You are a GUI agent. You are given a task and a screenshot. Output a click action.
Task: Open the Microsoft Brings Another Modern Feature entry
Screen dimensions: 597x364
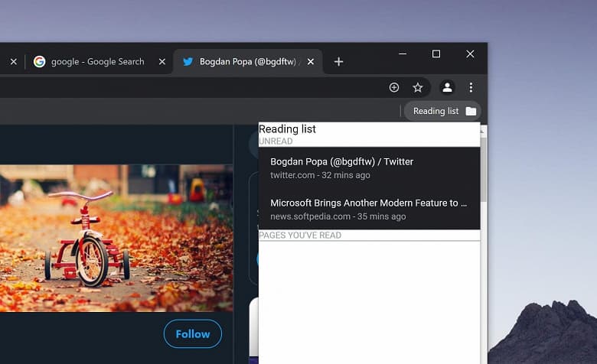tap(369, 209)
